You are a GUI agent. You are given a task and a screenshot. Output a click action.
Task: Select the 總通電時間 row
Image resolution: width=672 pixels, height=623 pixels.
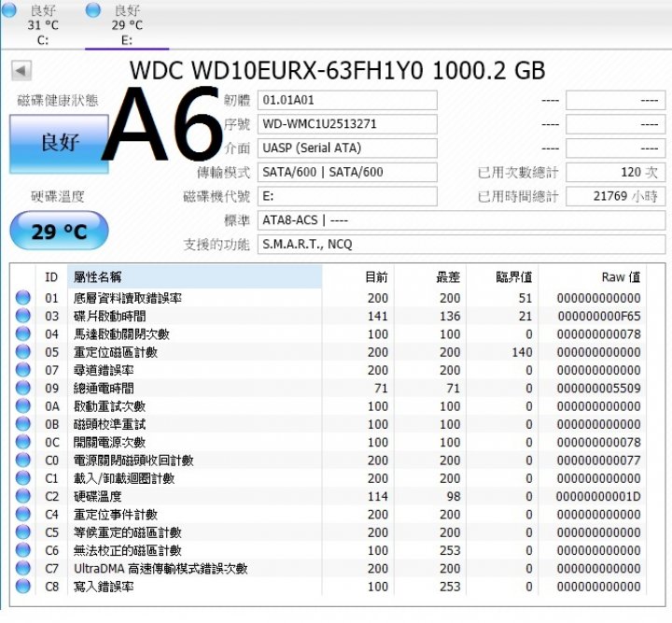329,388
